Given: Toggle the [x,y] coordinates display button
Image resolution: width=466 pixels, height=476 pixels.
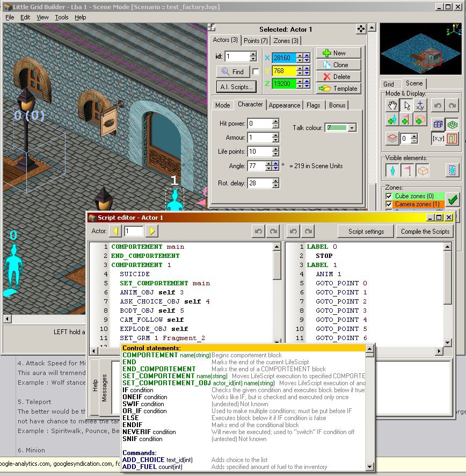Looking at the screenshot, I should click(x=438, y=139).
